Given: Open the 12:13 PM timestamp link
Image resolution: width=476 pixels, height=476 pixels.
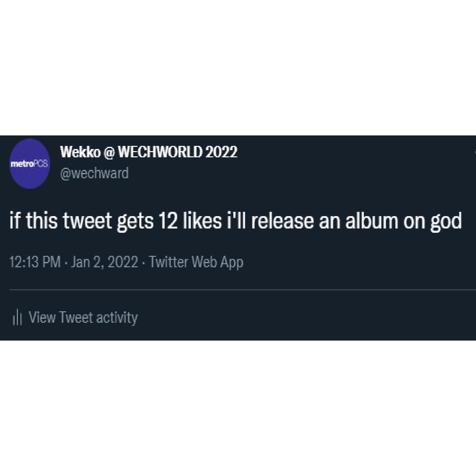Looking at the screenshot, I should (x=35, y=262).
